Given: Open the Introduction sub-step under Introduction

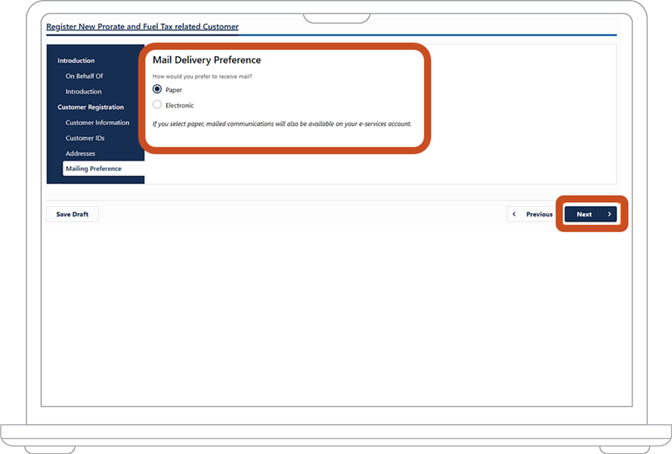Looking at the screenshot, I should [84, 91].
